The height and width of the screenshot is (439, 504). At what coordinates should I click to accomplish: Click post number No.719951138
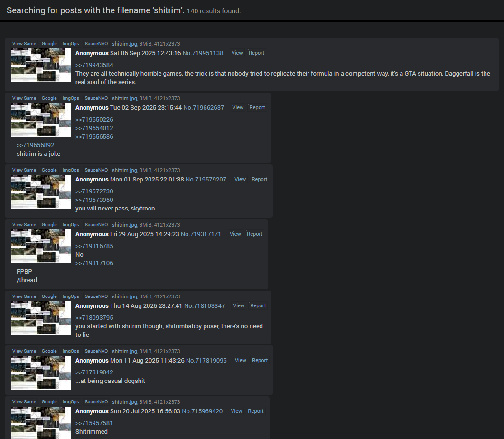203,53
